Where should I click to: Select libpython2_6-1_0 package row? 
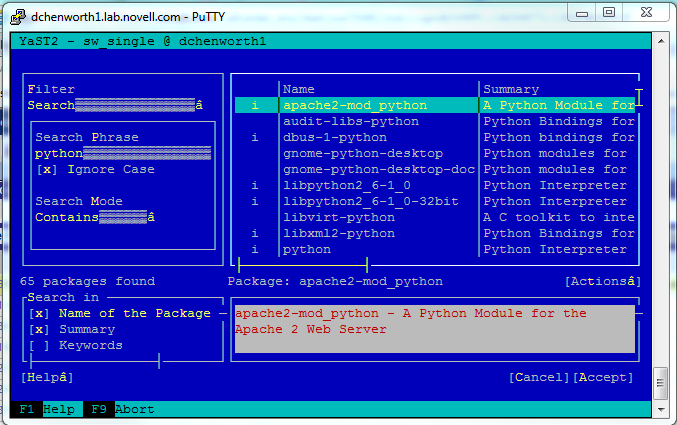(x=435, y=185)
